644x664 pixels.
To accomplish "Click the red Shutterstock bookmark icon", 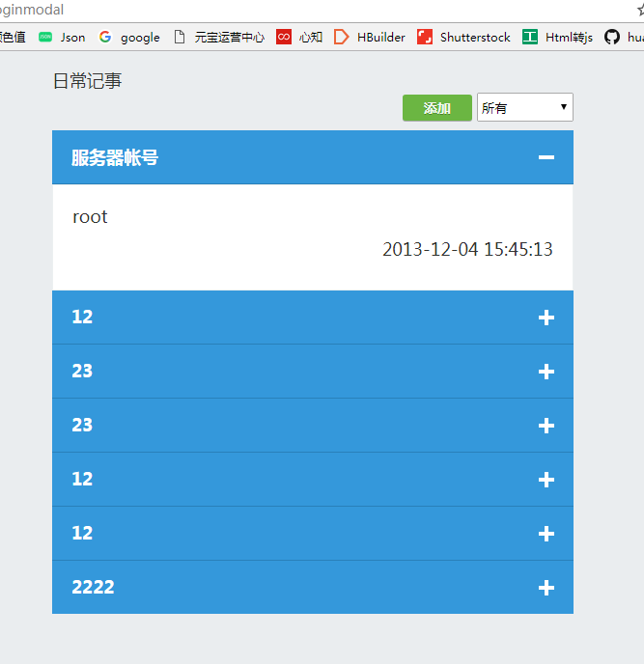I will click(425, 37).
